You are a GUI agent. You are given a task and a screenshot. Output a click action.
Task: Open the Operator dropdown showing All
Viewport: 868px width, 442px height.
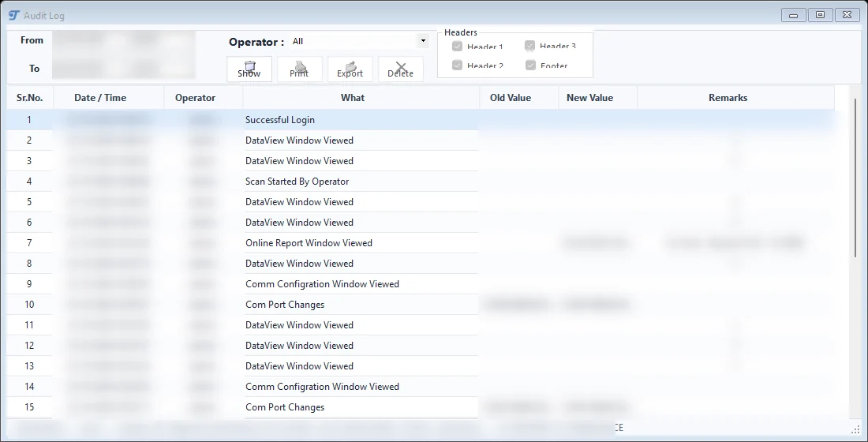[423, 41]
